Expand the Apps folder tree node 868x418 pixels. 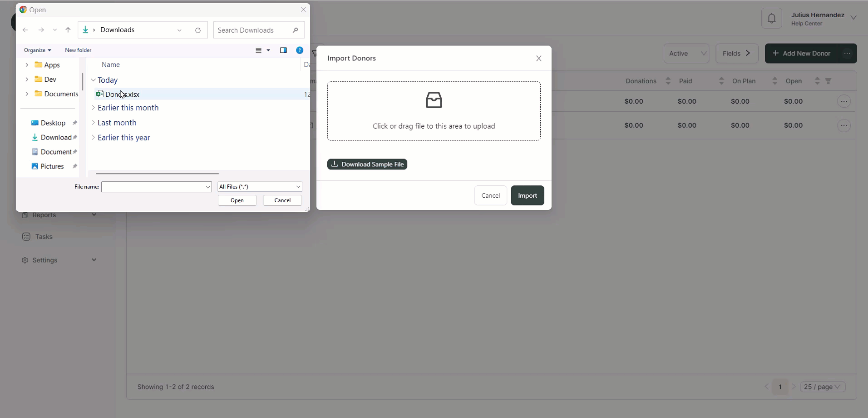click(x=27, y=65)
